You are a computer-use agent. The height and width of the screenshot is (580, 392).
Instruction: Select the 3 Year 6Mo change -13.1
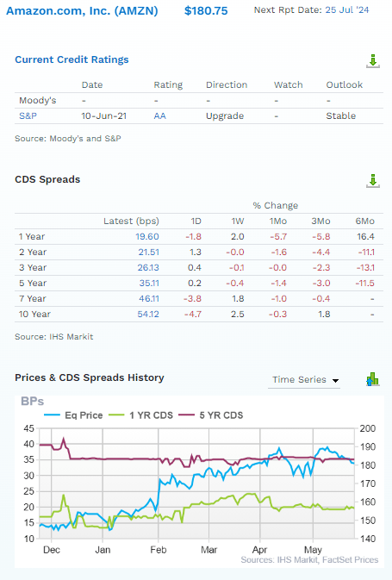pyautogui.click(x=365, y=267)
